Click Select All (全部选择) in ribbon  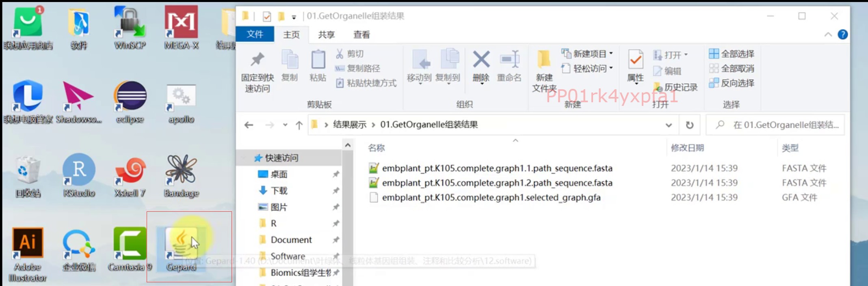[732, 54]
